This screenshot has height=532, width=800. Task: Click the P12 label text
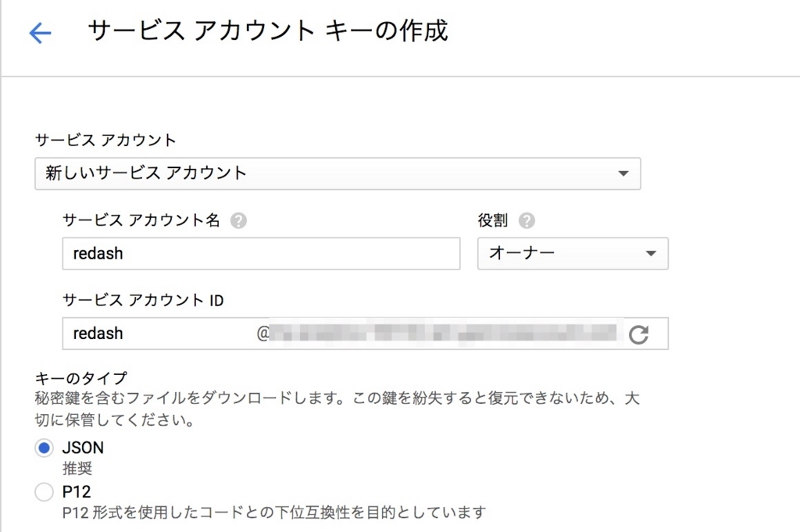click(x=77, y=491)
